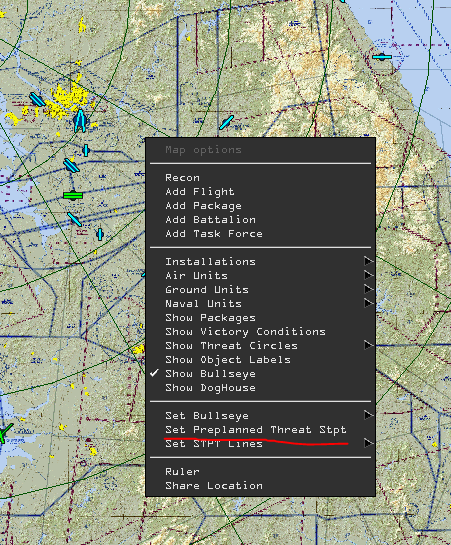This screenshot has width=451, height=545.
Task: Select Recon from the map menu
Action: 182,178
